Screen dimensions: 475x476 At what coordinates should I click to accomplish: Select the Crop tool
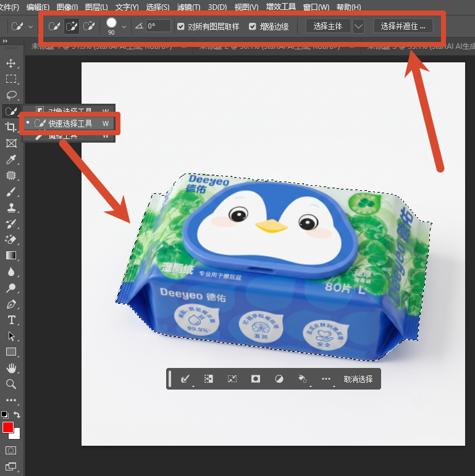click(11, 127)
